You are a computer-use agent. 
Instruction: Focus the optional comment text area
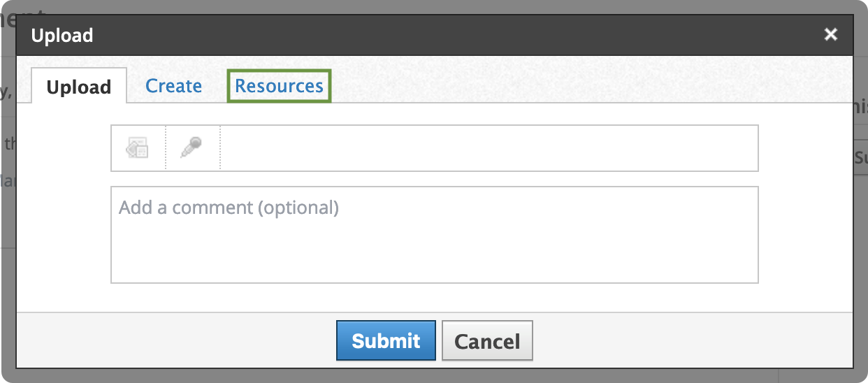434,234
